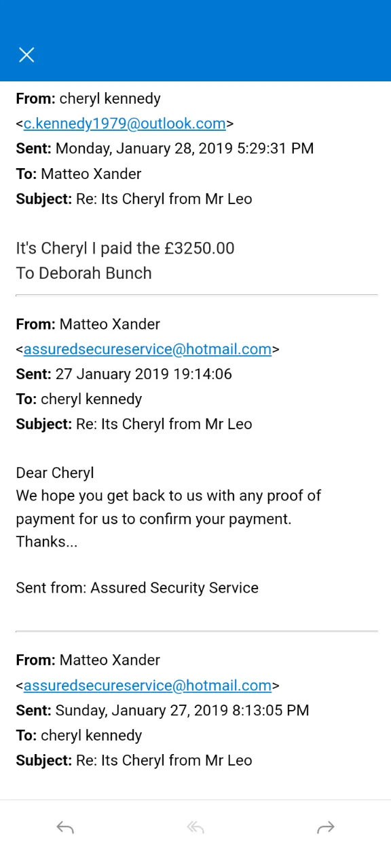Tap the Forward arrow icon

click(x=326, y=827)
